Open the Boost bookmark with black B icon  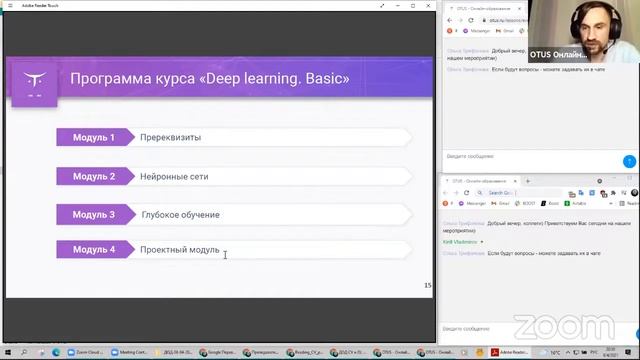point(549,203)
